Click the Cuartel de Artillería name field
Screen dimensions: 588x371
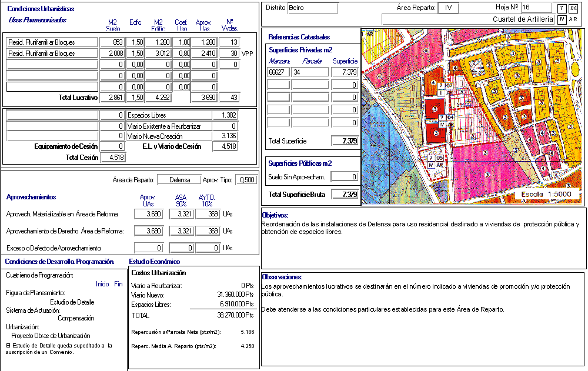pos(468,19)
